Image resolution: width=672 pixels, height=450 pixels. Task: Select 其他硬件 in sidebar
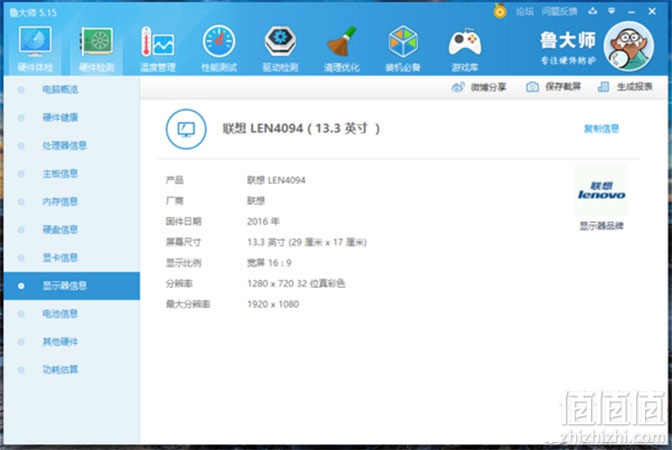[72, 342]
